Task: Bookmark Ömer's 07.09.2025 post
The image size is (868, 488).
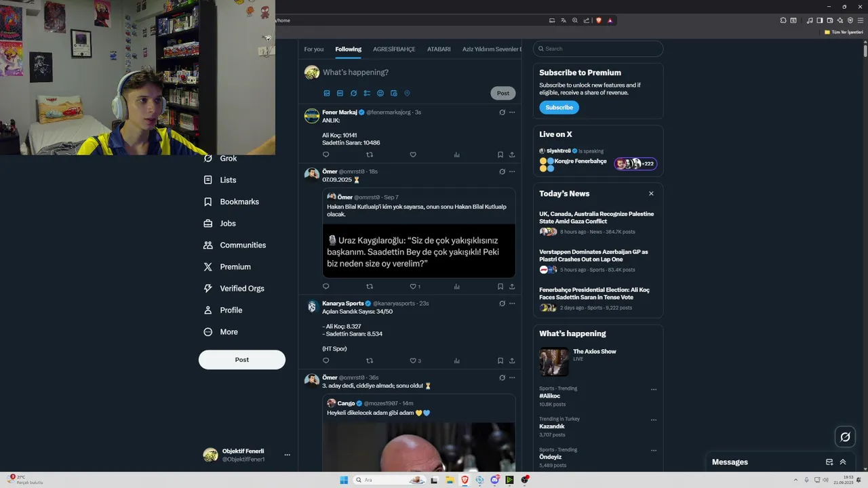Action: (500, 287)
